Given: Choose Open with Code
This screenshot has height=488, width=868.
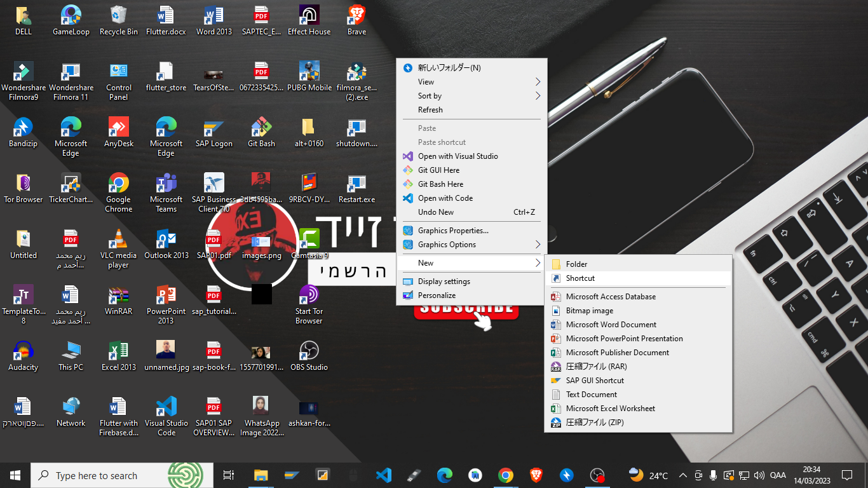Looking at the screenshot, I should click(x=471, y=198).
